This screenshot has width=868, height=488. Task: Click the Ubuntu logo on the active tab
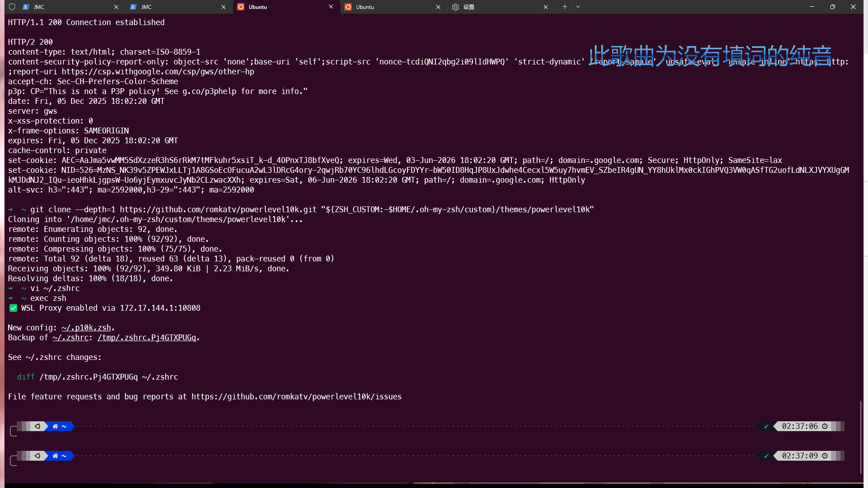coord(241,7)
